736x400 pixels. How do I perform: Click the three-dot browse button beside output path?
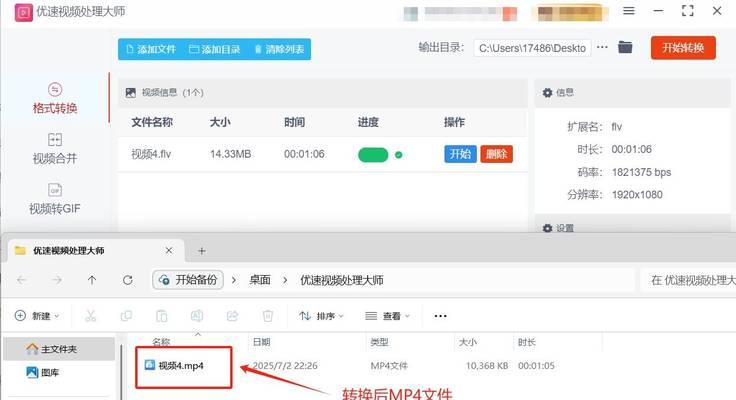tap(602, 47)
